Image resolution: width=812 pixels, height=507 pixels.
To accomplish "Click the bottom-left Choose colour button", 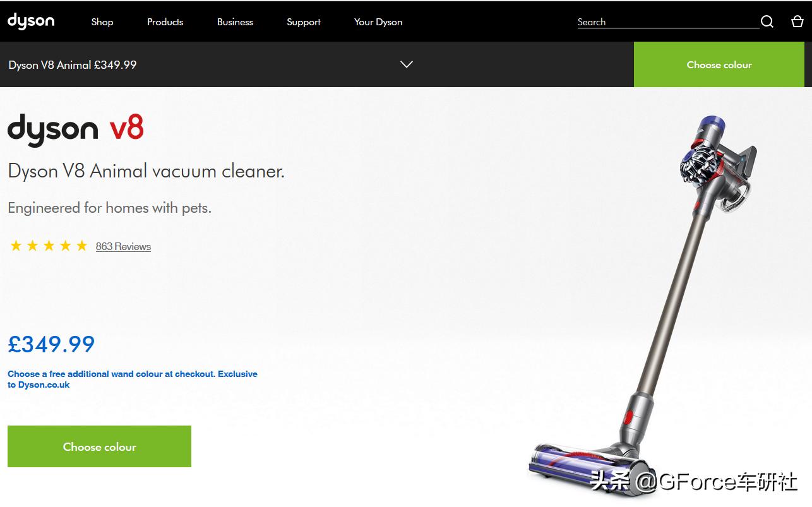I will pyautogui.click(x=99, y=446).
